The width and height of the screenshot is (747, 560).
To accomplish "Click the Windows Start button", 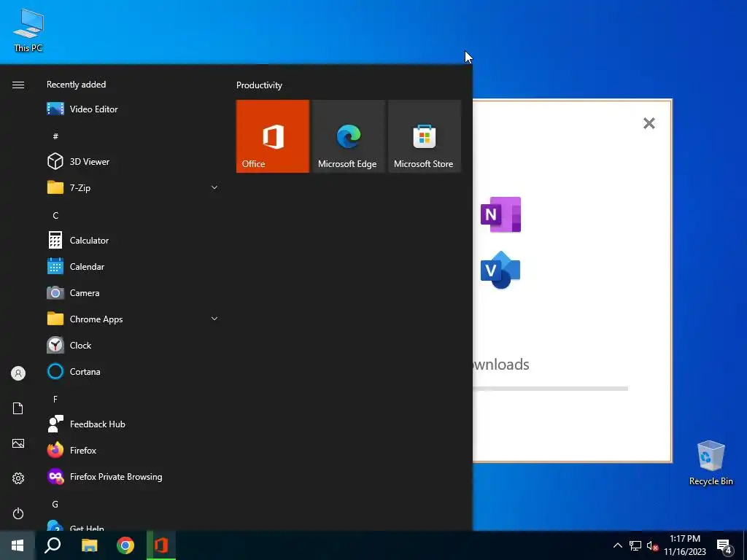I will pyautogui.click(x=18, y=545).
